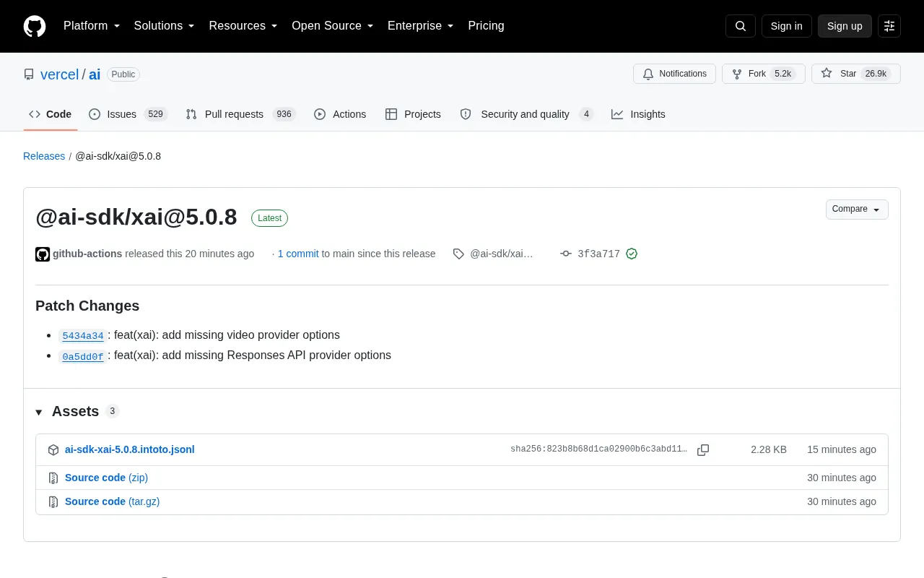924x578 pixels.
Task: Click the package icon beside intoto.jsonl asset
Action: [53, 449]
